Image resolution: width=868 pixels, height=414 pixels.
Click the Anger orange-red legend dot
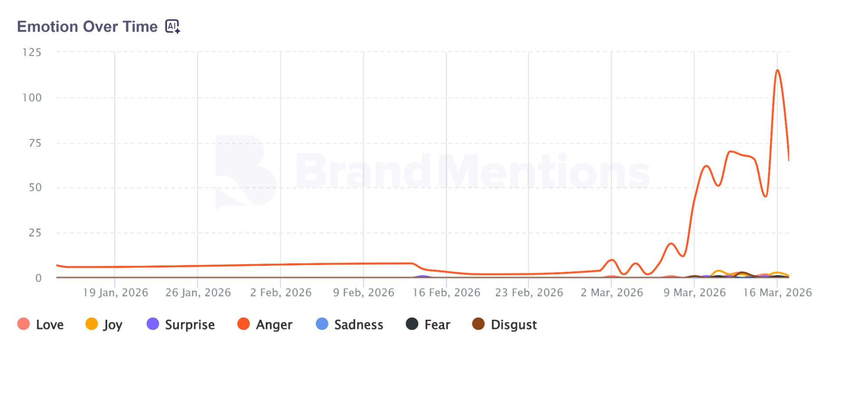[x=244, y=324]
